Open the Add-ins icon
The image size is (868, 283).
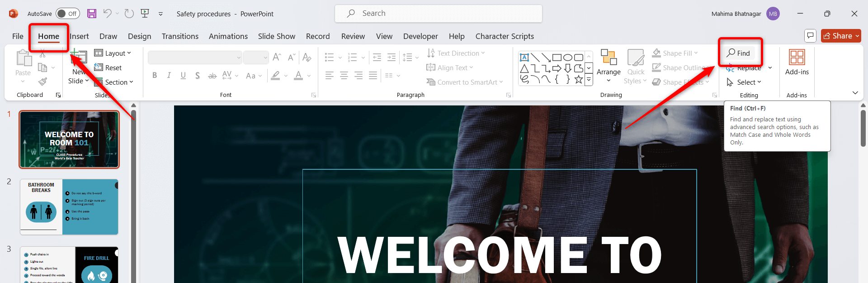coord(797,62)
